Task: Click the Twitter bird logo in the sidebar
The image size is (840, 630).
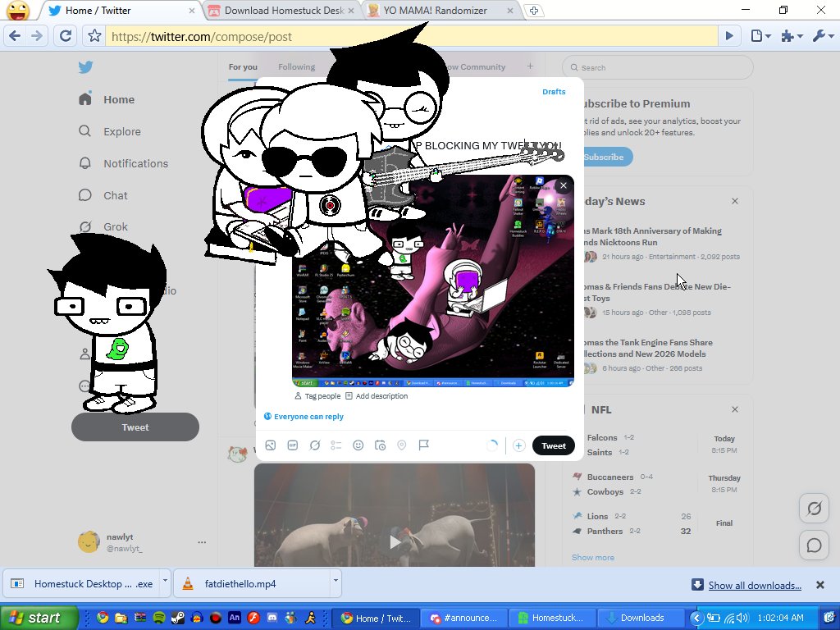Action: [85, 67]
